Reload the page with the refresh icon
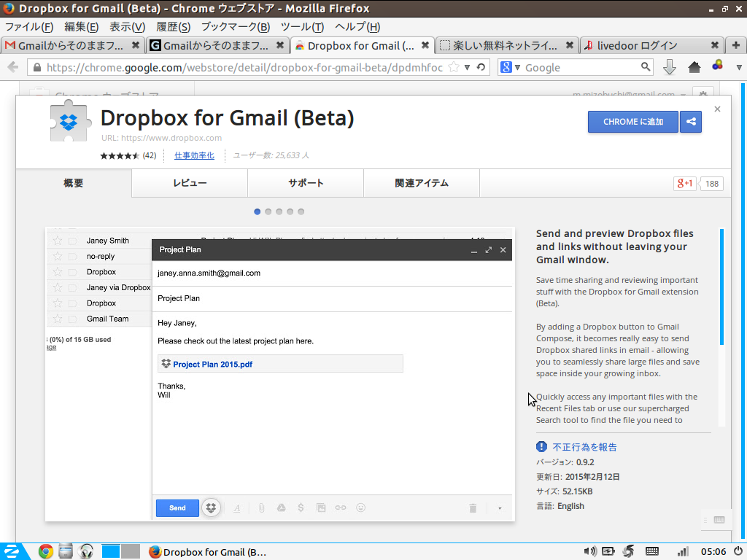747x560 pixels. point(481,67)
